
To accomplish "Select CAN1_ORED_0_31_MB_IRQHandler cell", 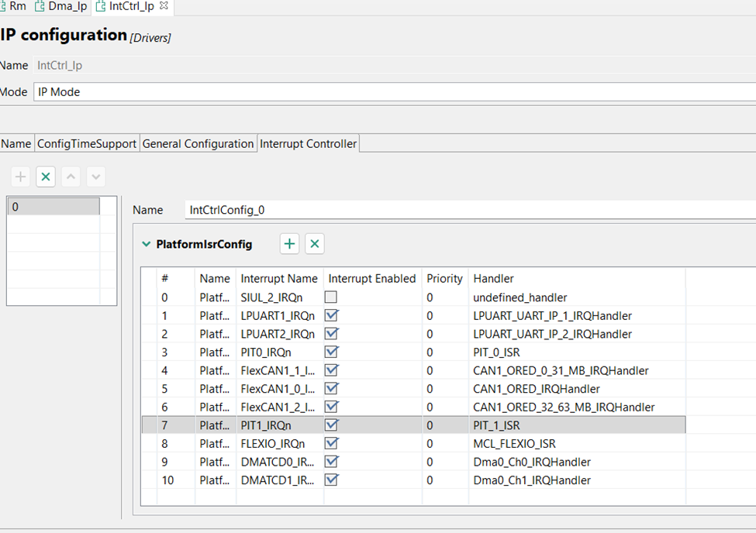I will 576,370.
